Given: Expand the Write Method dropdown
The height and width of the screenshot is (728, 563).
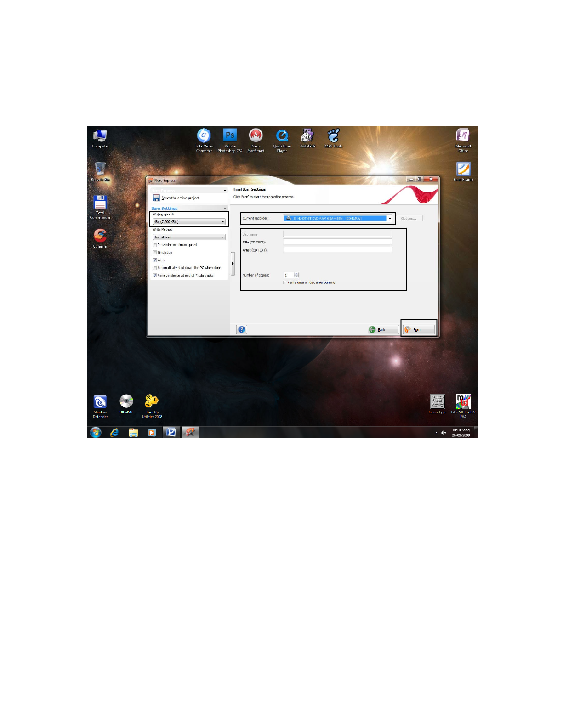Looking at the screenshot, I should coord(223,237).
